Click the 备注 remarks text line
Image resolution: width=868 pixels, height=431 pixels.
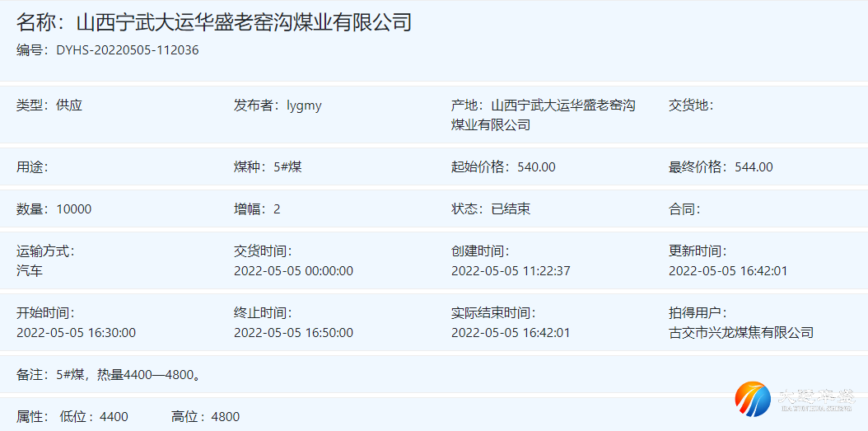[x=109, y=375]
